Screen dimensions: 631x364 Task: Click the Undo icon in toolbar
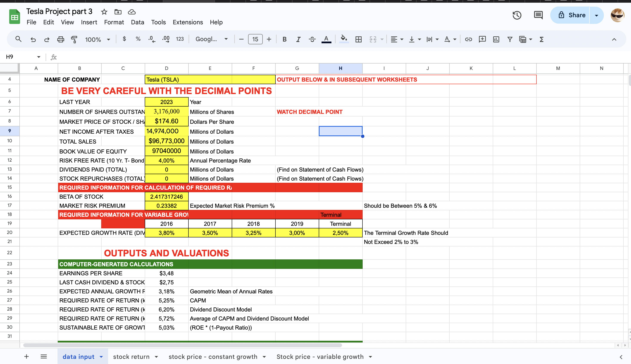click(x=33, y=39)
